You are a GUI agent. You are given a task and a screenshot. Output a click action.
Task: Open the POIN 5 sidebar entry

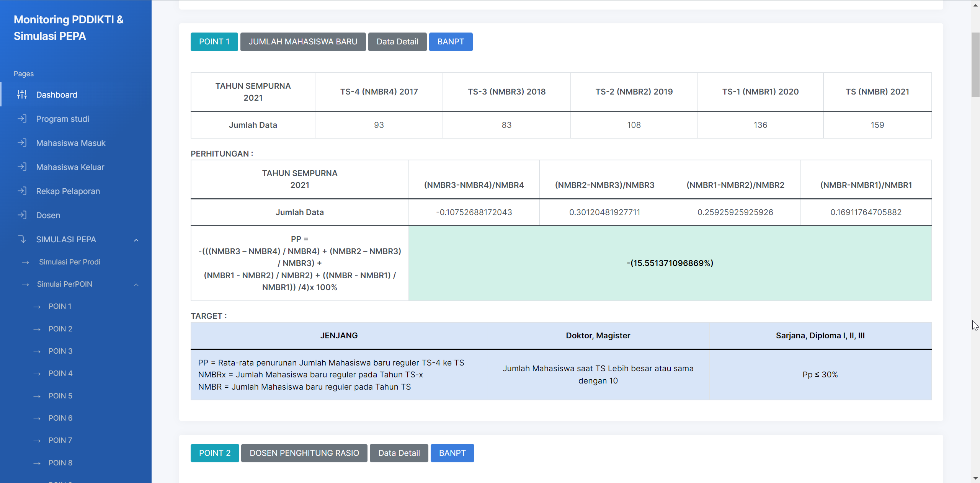coord(60,396)
